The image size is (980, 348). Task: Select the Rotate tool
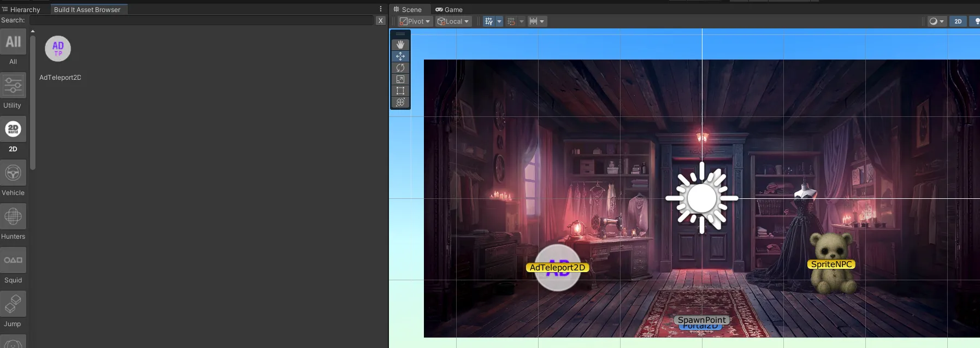click(x=400, y=68)
